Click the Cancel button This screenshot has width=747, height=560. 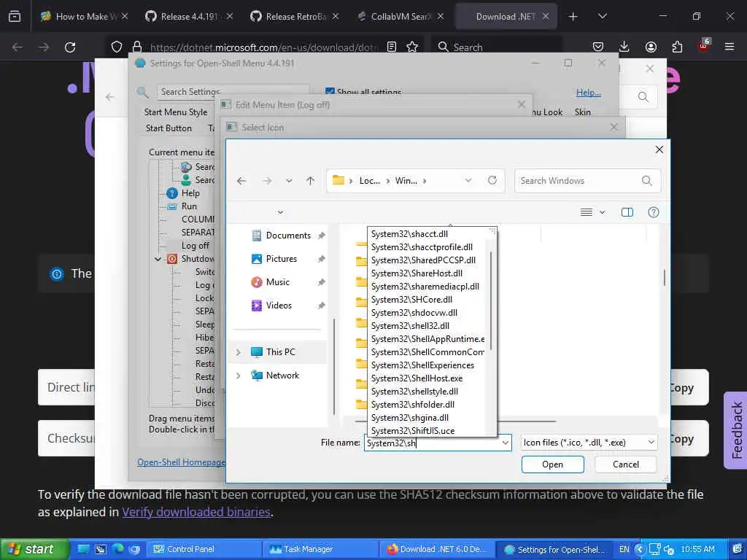click(x=625, y=464)
